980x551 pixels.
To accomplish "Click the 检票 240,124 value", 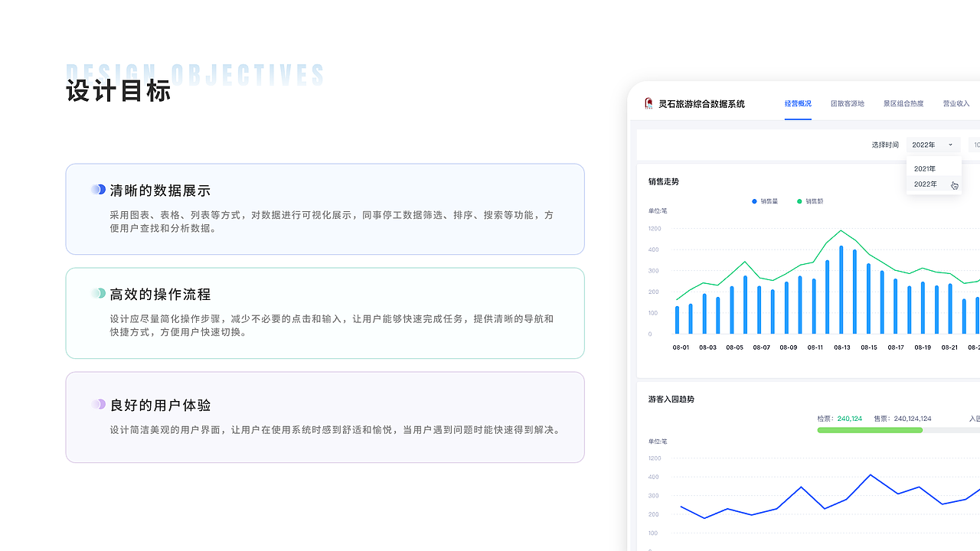I will [840, 419].
